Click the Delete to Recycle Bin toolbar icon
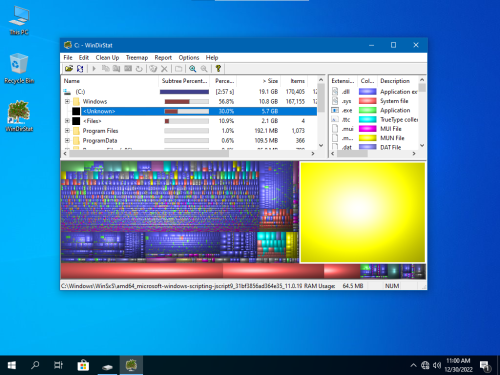The height and width of the screenshot is (375, 500). pos(153,69)
